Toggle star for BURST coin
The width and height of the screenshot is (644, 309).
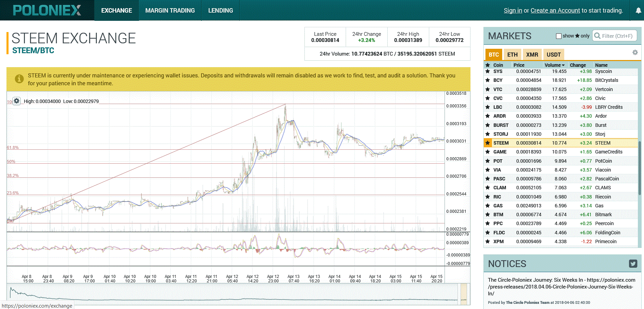point(488,125)
